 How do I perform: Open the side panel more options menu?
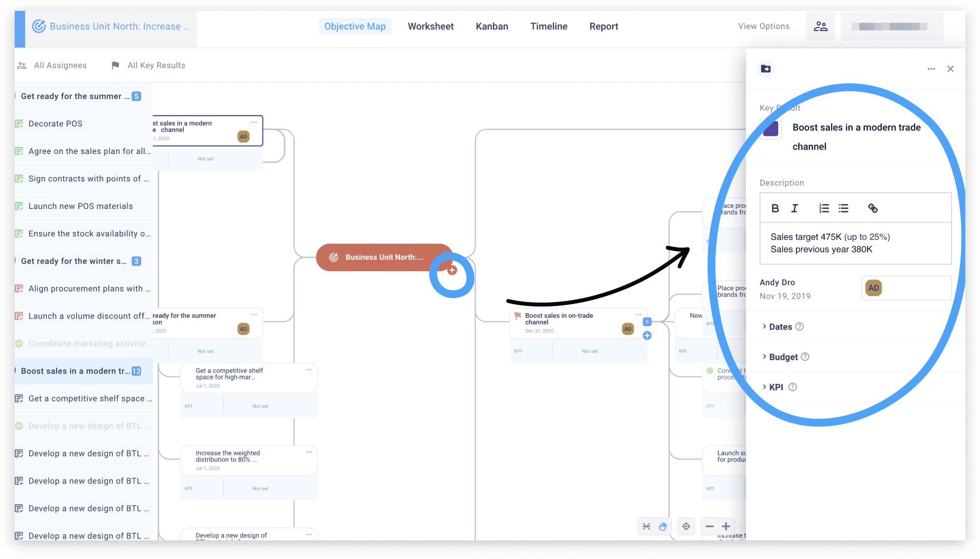point(931,69)
